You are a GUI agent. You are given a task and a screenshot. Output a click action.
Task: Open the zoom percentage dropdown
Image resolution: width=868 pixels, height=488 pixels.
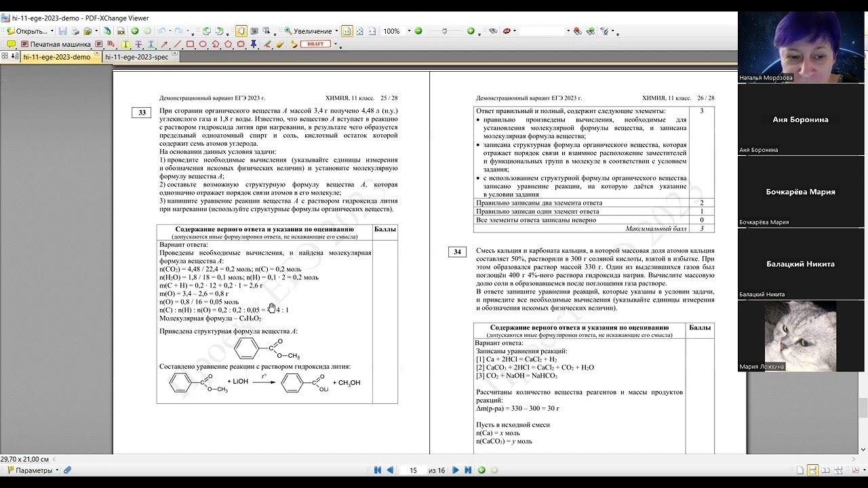tap(409, 31)
